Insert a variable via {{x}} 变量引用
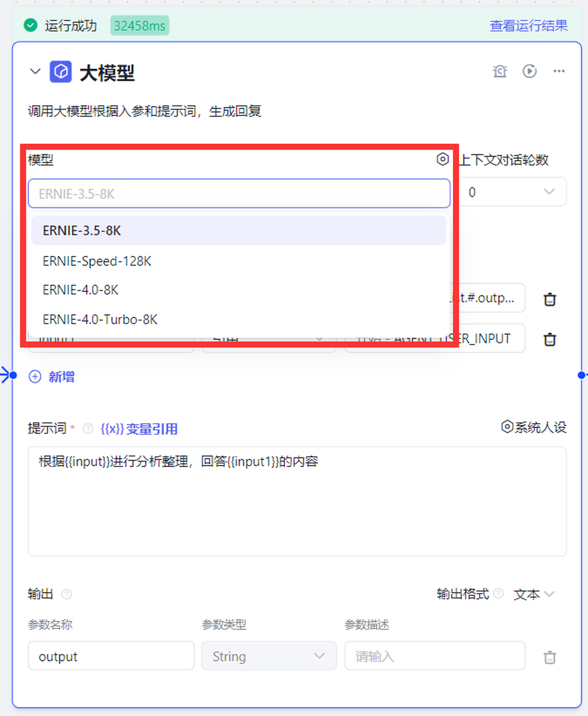Screen dimensions: 588x716 tap(139, 429)
